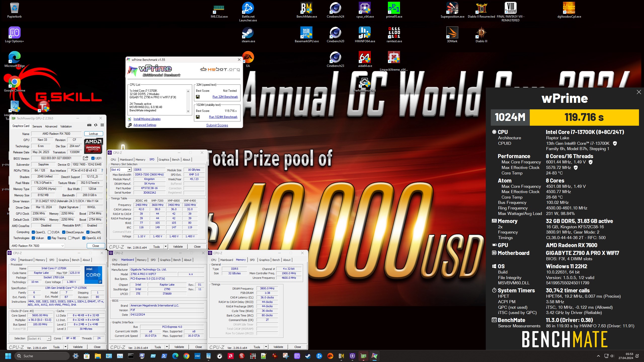Toggle DirectML checkbox in GPU-Z
644x362 pixels.
click(x=88, y=232)
